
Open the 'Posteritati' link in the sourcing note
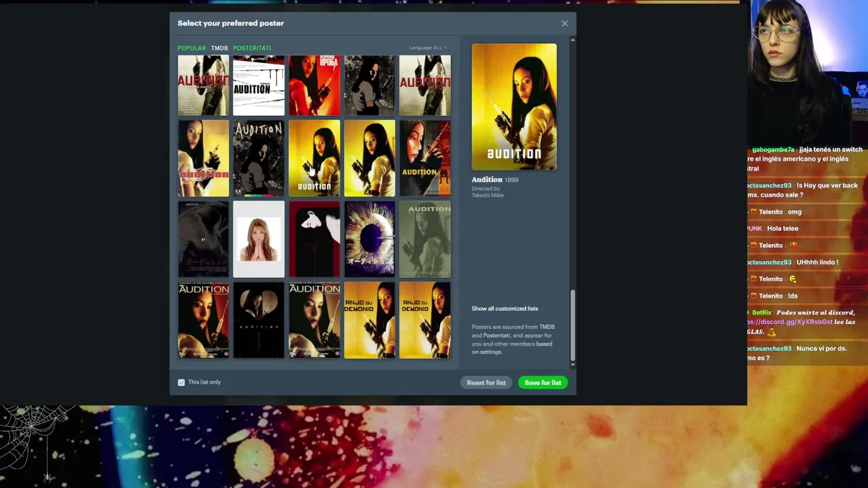tap(496, 335)
